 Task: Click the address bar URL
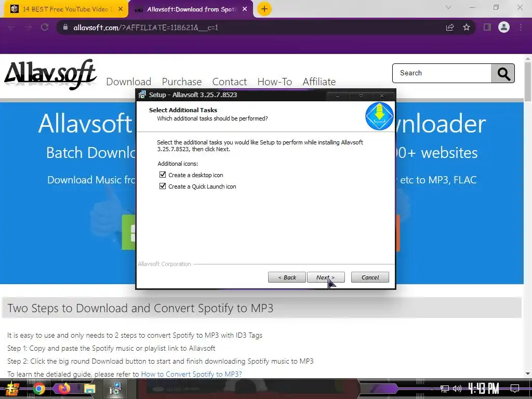pyautogui.click(x=146, y=28)
